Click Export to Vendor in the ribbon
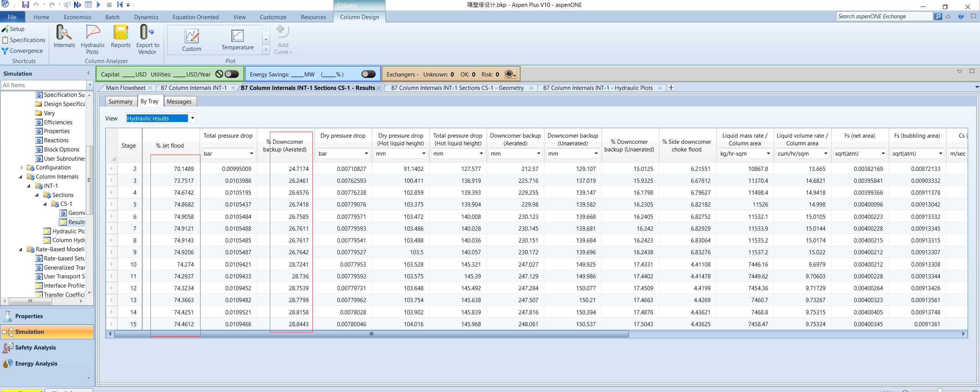Image resolution: width=980 pixels, height=392 pixels. click(x=147, y=39)
